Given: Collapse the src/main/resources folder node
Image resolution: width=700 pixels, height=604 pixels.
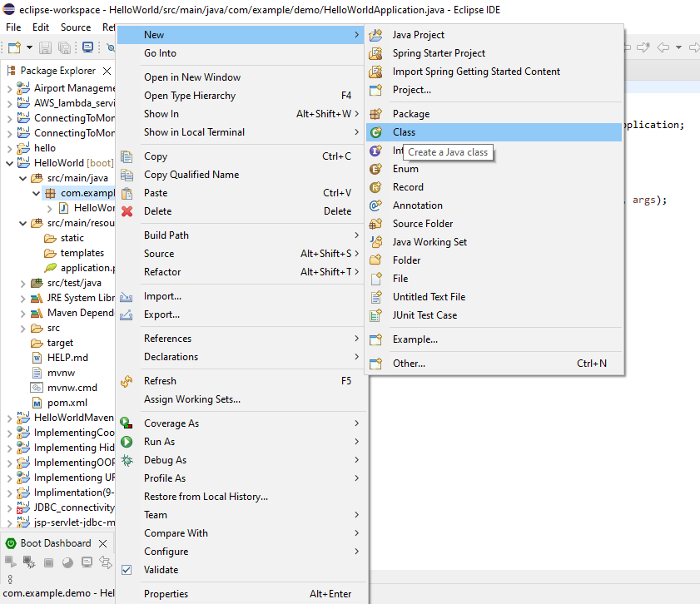Looking at the screenshot, I should click(22, 223).
